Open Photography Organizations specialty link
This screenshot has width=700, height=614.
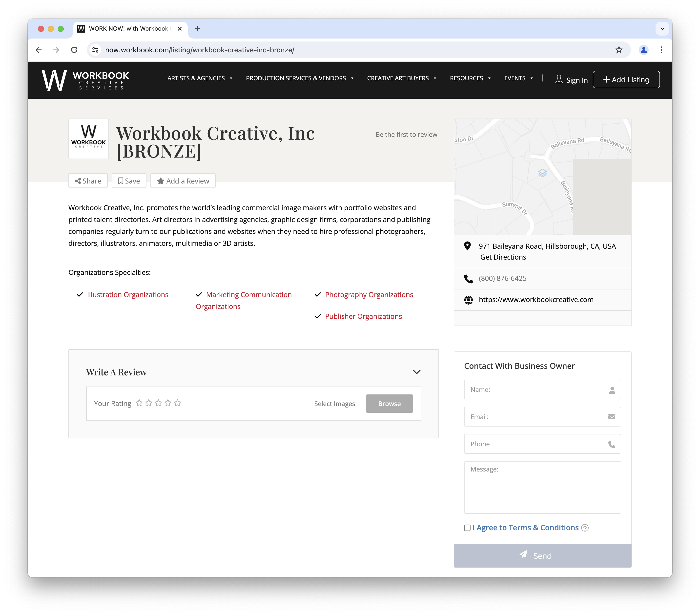pos(369,295)
